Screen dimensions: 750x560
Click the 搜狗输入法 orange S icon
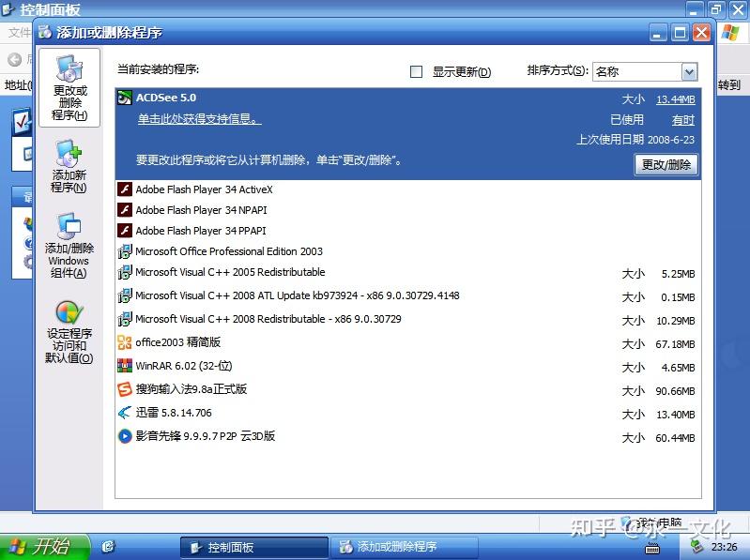pyautogui.click(x=124, y=389)
